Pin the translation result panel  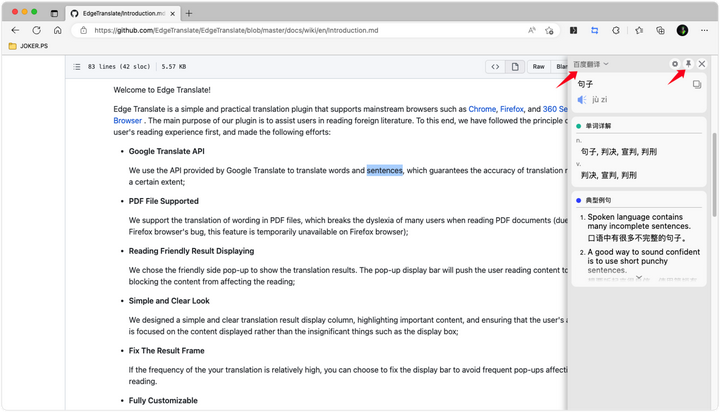(x=688, y=64)
